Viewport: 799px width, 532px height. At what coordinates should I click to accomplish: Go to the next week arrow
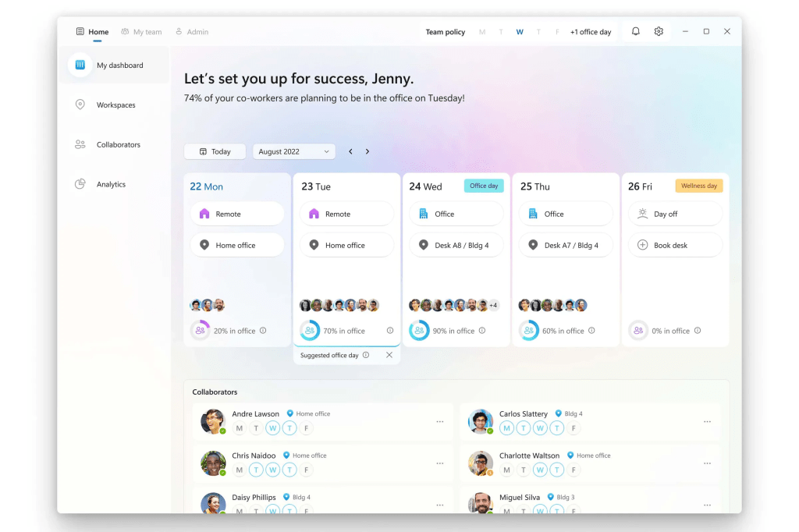[368, 151]
